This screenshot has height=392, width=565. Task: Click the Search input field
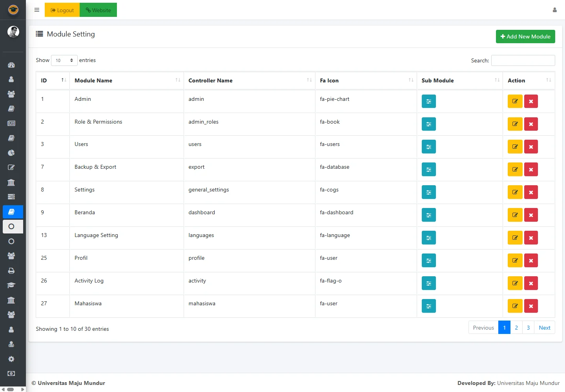point(523,60)
